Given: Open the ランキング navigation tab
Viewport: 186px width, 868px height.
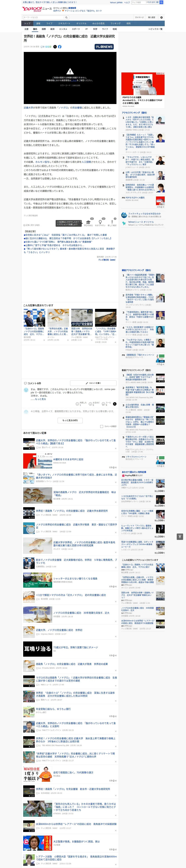Looking at the screenshot, I should (115, 24).
